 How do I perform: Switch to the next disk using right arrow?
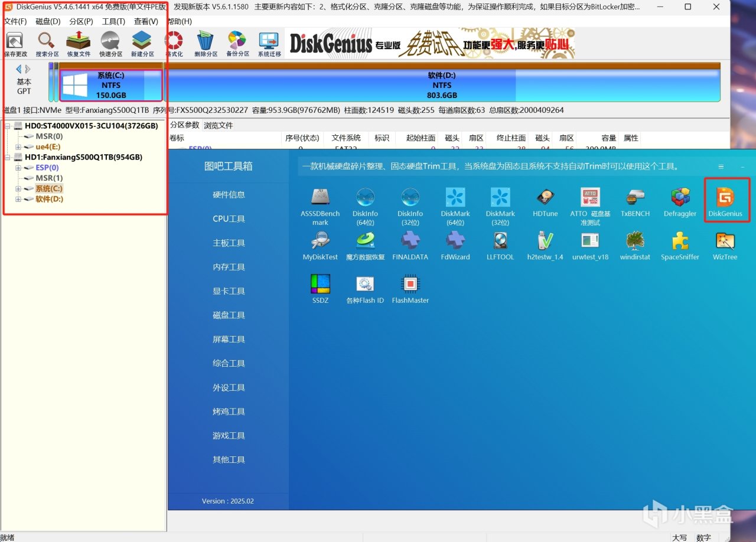tap(27, 69)
